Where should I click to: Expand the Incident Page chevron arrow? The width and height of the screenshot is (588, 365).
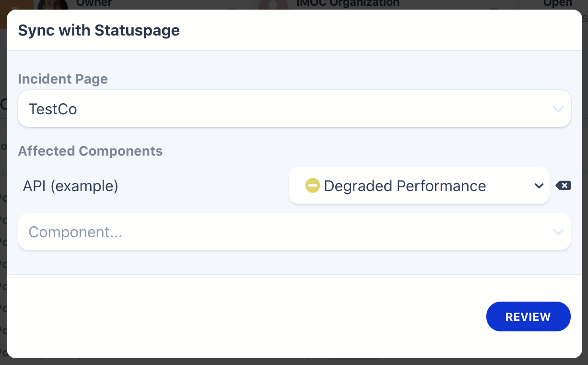point(558,109)
